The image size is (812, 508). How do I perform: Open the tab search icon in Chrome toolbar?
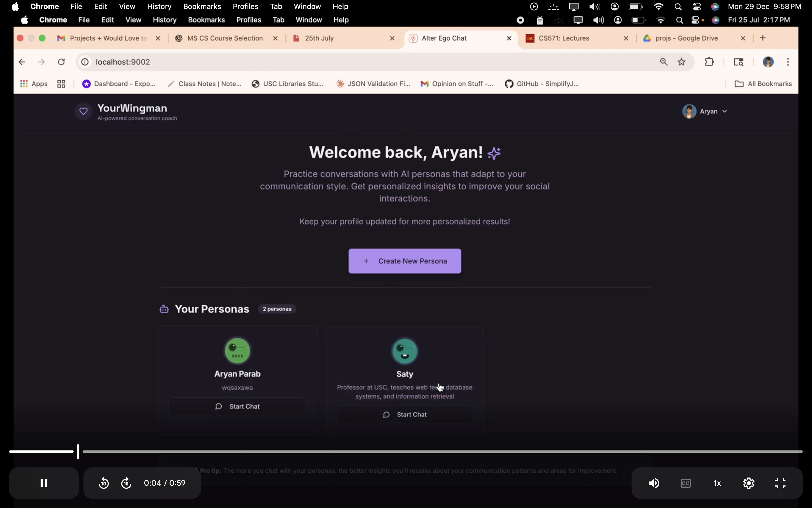[x=738, y=62]
